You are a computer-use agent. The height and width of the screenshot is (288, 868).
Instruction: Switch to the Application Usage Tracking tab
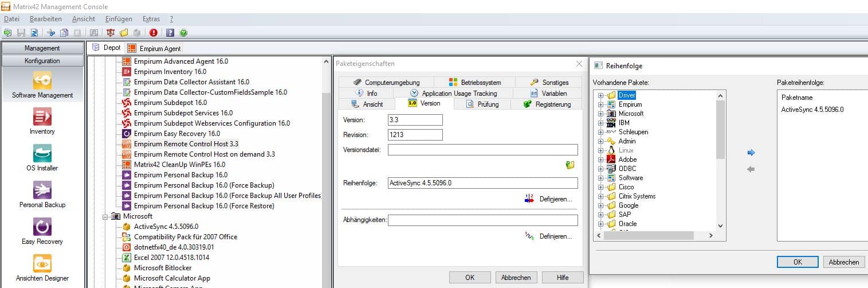[453, 93]
